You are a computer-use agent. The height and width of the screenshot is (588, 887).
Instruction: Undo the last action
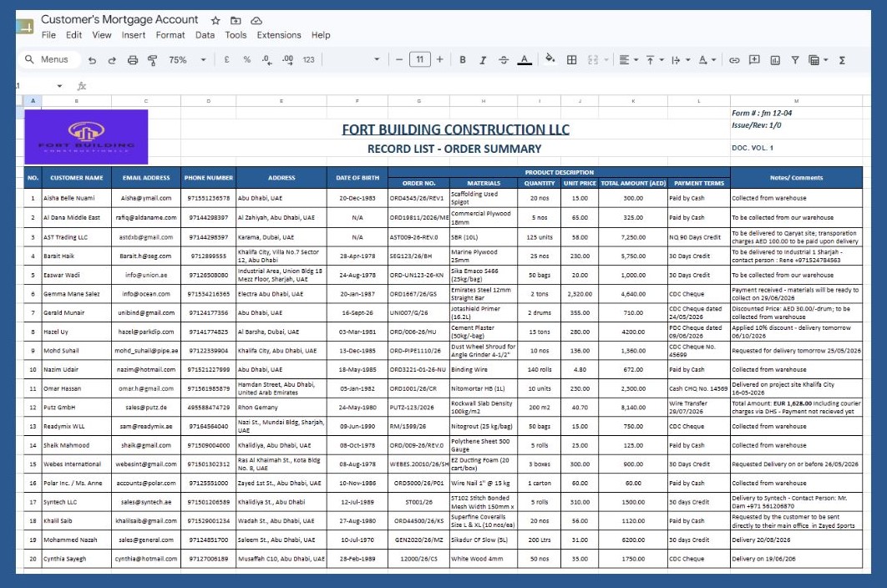(x=92, y=60)
